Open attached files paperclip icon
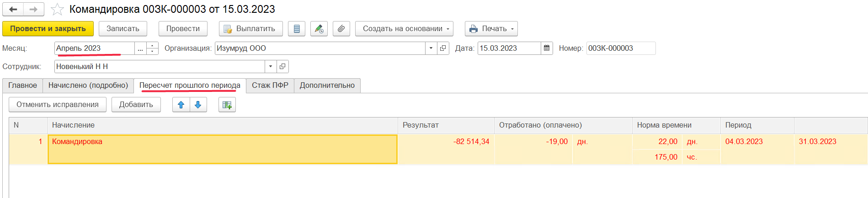 [341, 28]
